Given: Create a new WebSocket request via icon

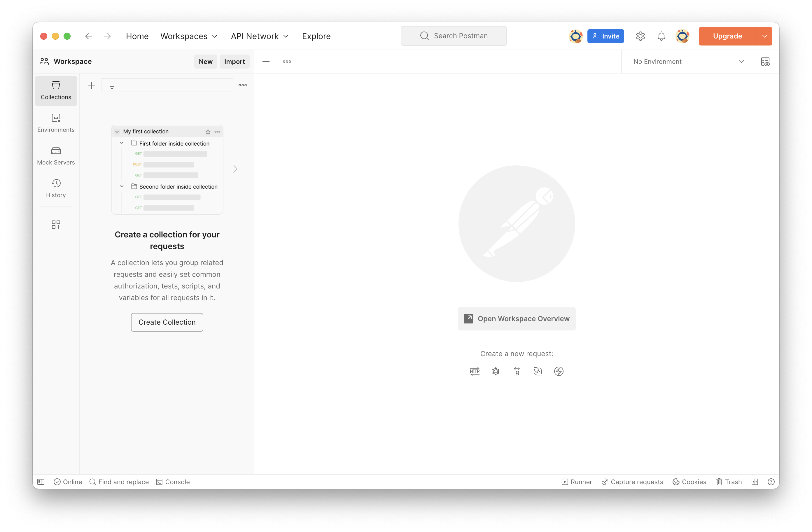Looking at the screenshot, I should click(538, 371).
